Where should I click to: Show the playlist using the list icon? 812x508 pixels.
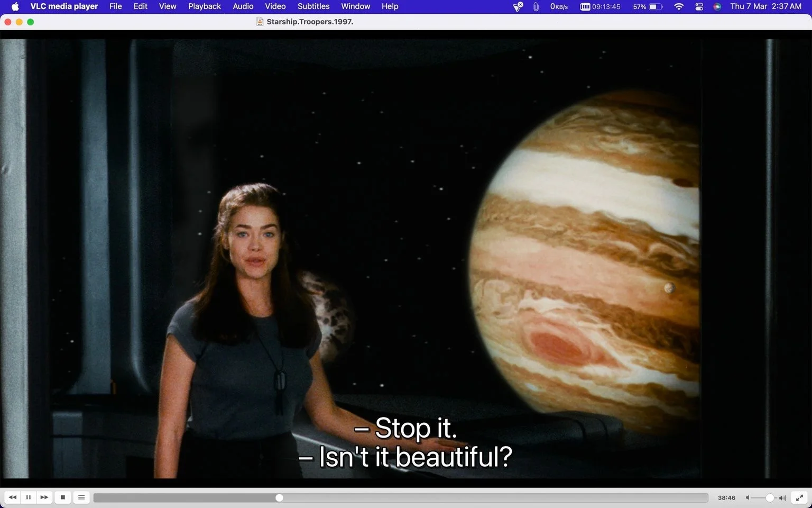coord(81,497)
